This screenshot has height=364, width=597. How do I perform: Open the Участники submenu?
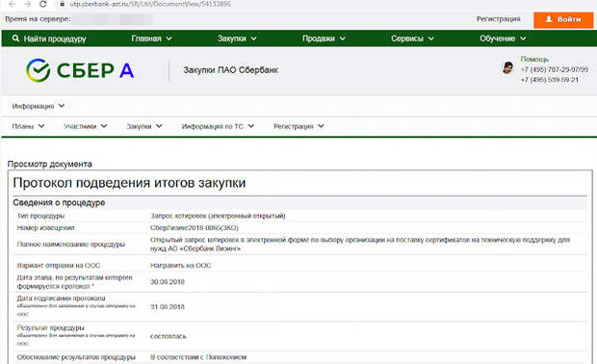point(86,126)
